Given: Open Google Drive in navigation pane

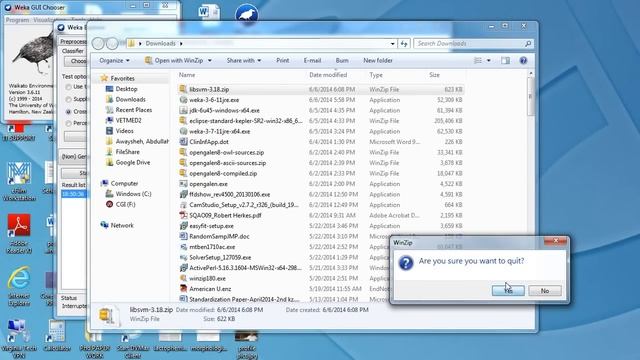Looking at the screenshot, I should pyautogui.click(x=133, y=162).
